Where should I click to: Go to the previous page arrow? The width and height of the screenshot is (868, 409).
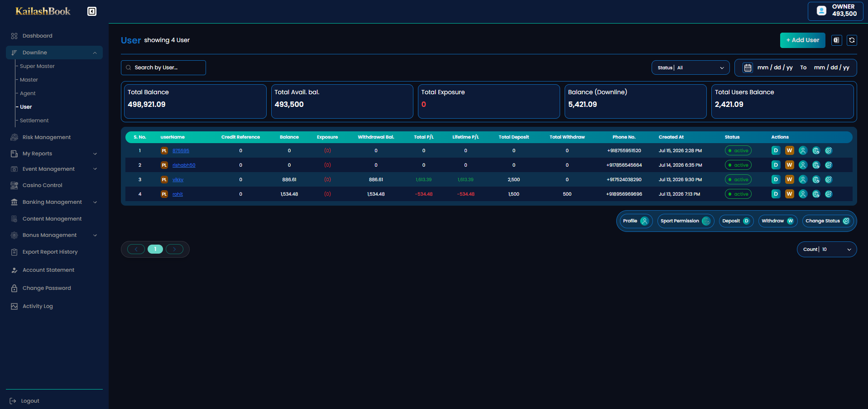point(136,249)
